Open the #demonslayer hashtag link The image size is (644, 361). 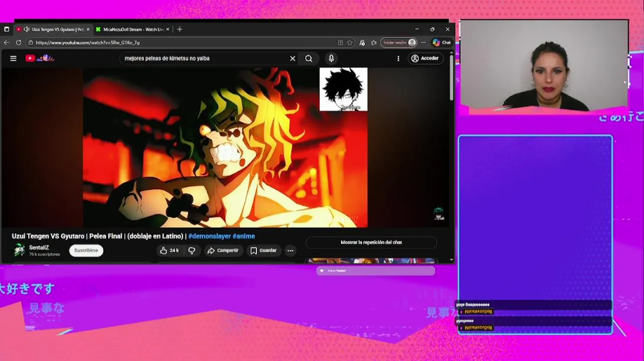(x=209, y=236)
